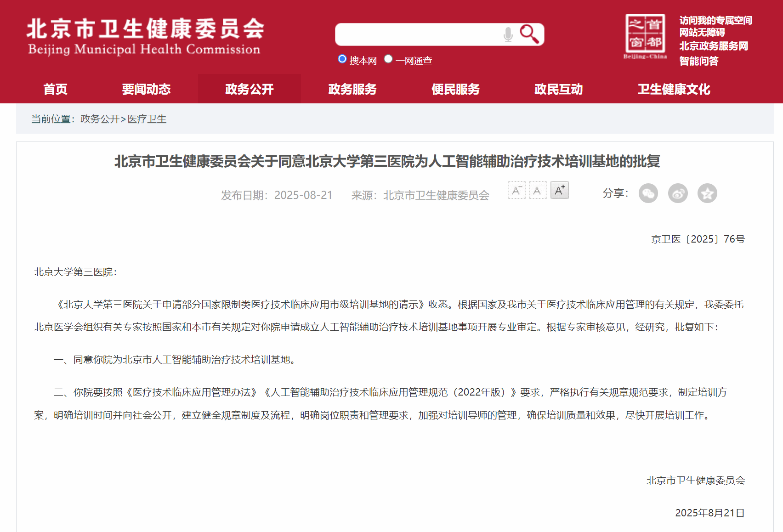Screen dimensions: 783x532
Task: Select the 搜本网 radio button
Action: 342,59
